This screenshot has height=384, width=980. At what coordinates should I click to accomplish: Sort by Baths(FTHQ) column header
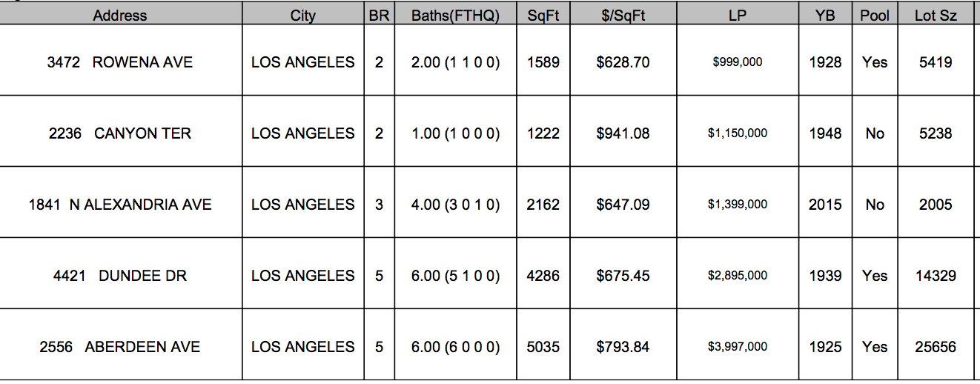(x=455, y=16)
